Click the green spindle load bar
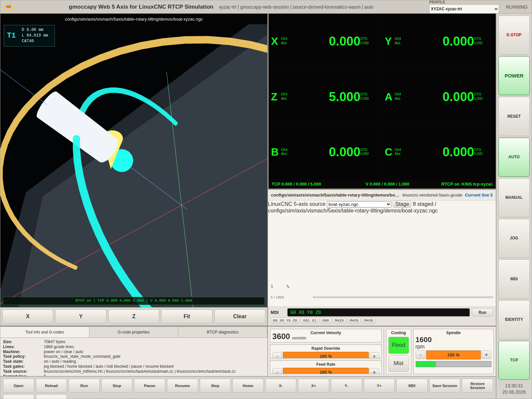Image resolution: width=532 pixels, height=399 pixels. point(453,364)
